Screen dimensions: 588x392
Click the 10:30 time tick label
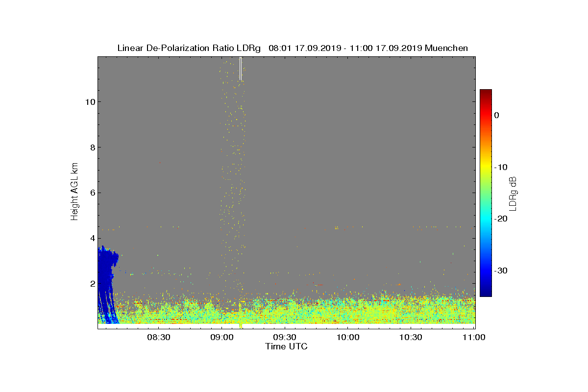coord(411,337)
